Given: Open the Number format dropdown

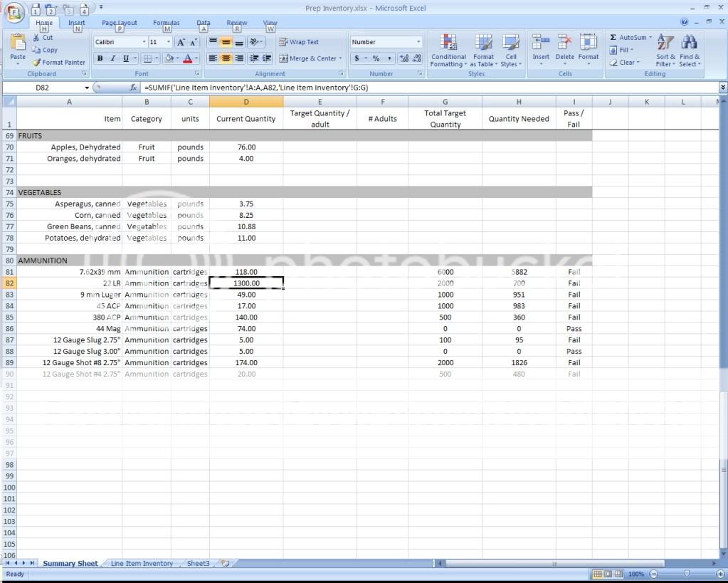Looking at the screenshot, I should point(418,42).
